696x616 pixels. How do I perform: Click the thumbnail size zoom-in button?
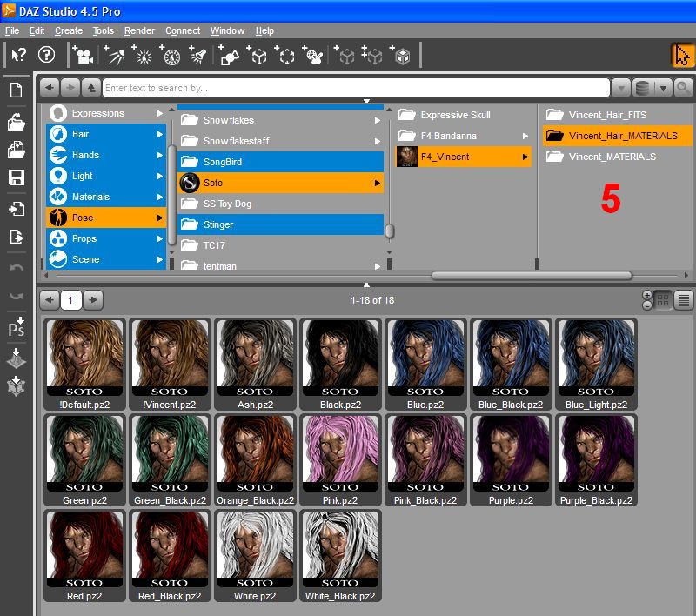pyautogui.click(x=647, y=296)
